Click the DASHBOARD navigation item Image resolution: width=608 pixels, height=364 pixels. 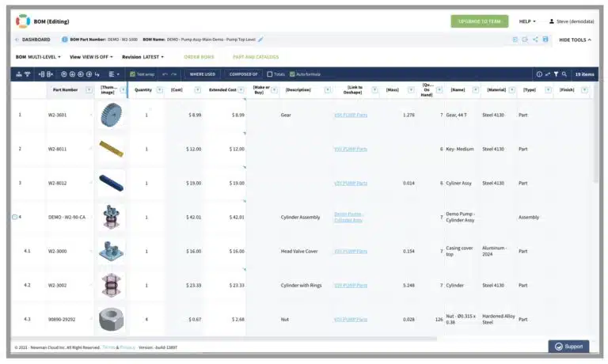pyautogui.click(x=36, y=40)
